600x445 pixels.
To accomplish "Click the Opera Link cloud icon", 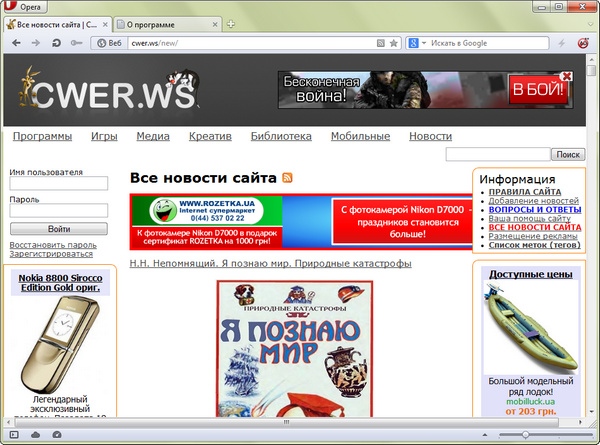I will (35, 435).
